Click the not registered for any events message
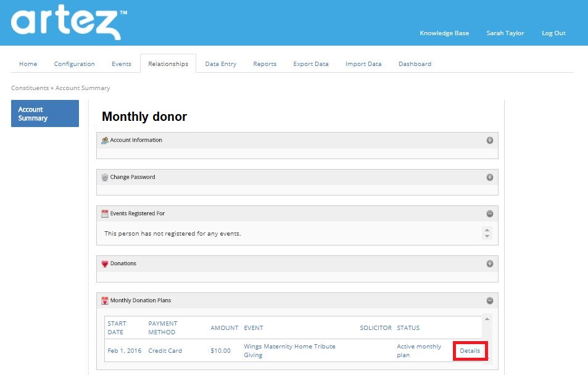Viewport: 588px width, 375px height. 173,234
